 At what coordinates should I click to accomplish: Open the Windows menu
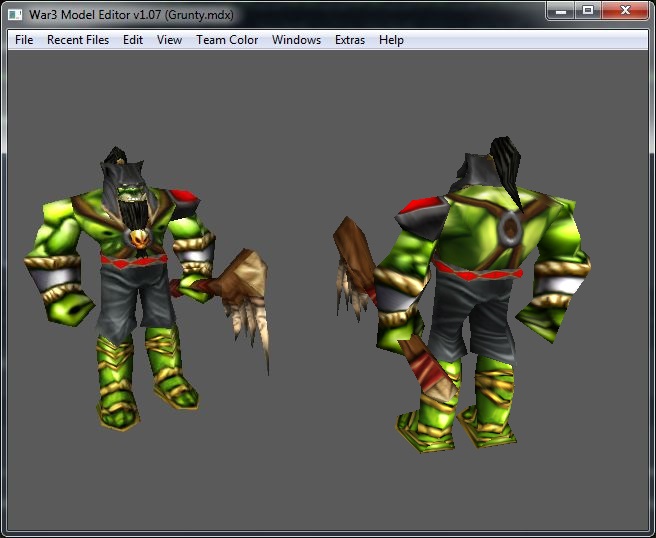point(296,40)
